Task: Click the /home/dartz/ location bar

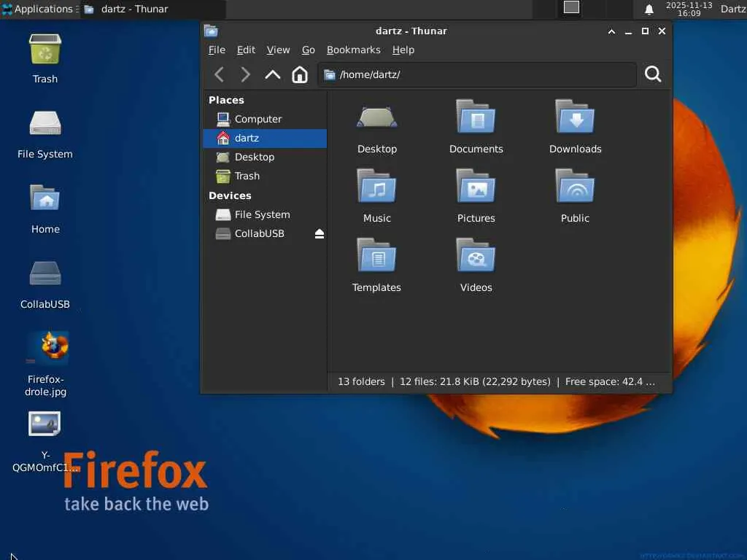Action: click(x=477, y=75)
